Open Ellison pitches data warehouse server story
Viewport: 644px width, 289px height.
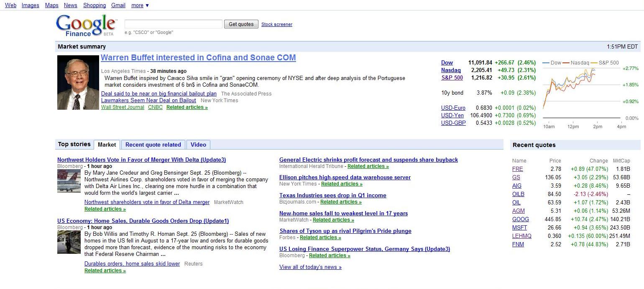click(x=345, y=178)
